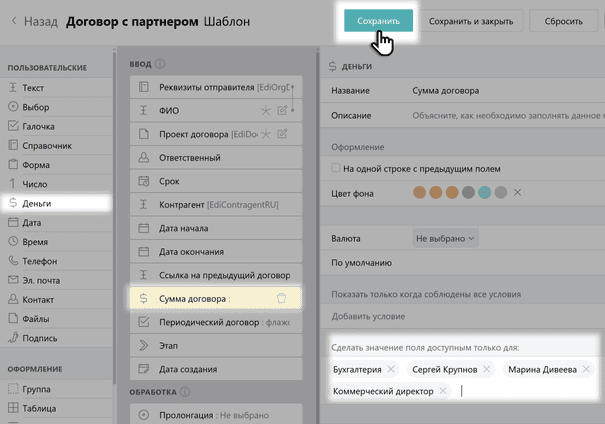Pick the first orange background color swatch
The height and width of the screenshot is (424, 605).
[x=420, y=192]
